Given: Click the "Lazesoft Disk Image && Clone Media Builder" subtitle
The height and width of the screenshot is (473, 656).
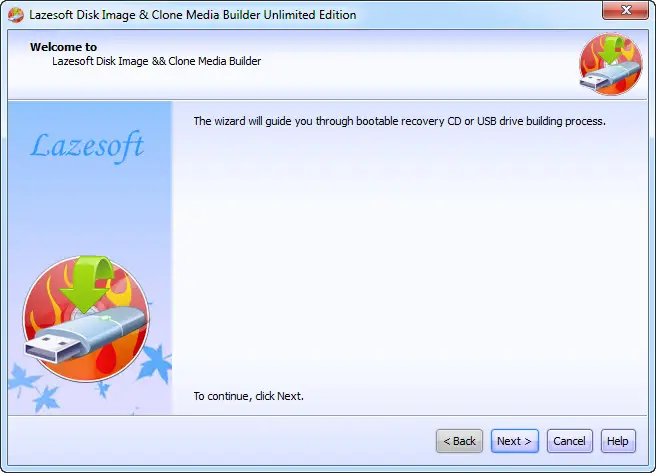Looking at the screenshot, I should click(x=156, y=61).
